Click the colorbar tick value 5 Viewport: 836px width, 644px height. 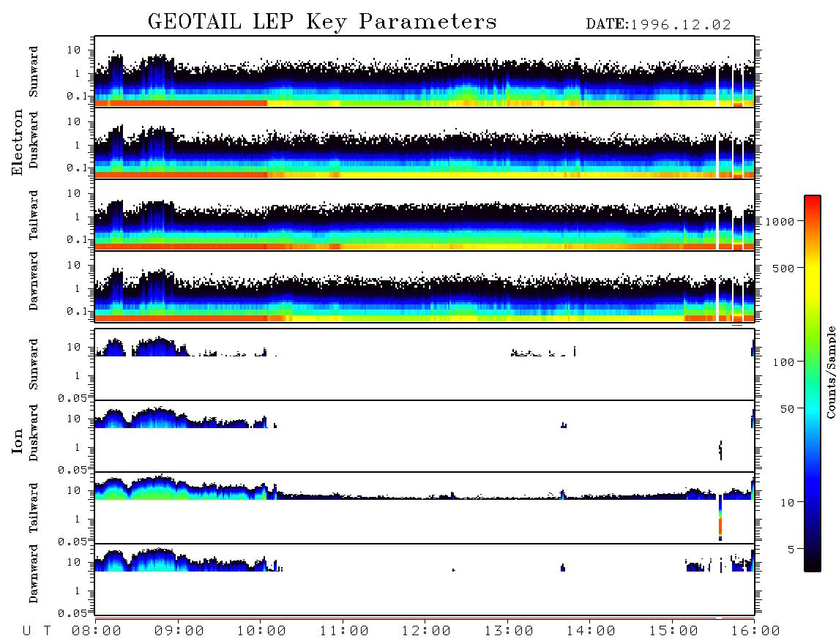pos(791,550)
